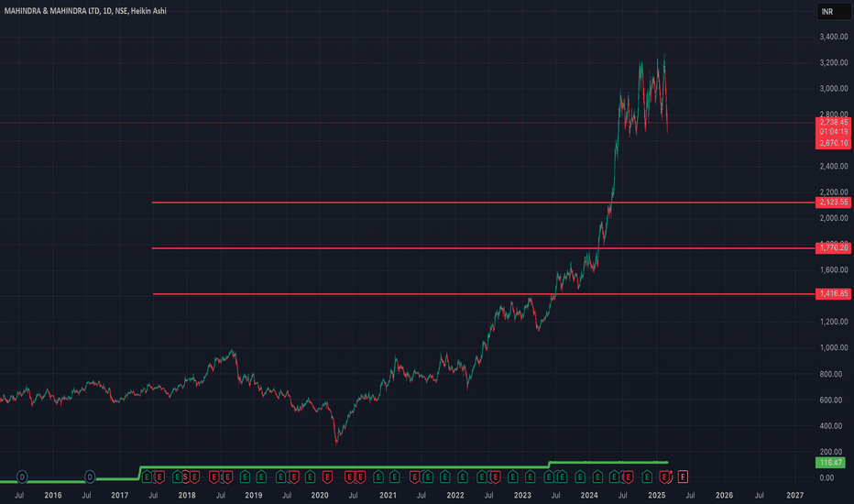
Task: Click the 2022 label on time axis
Action: [x=455, y=495]
